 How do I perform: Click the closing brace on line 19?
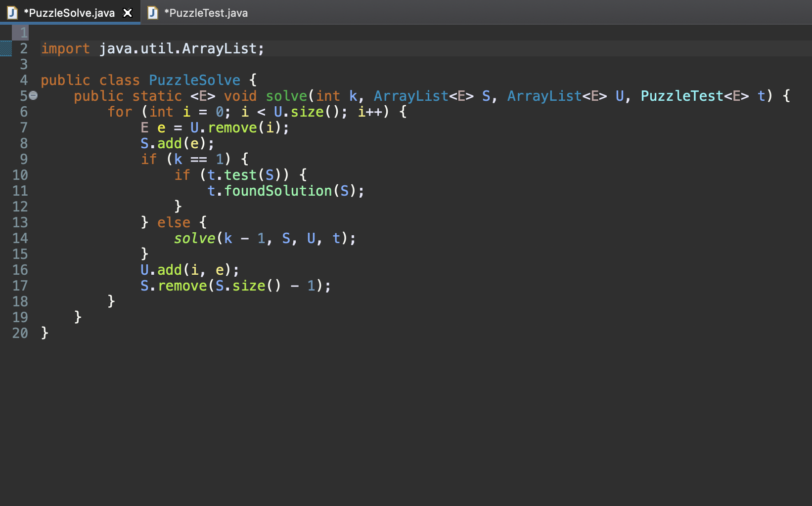click(78, 317)
